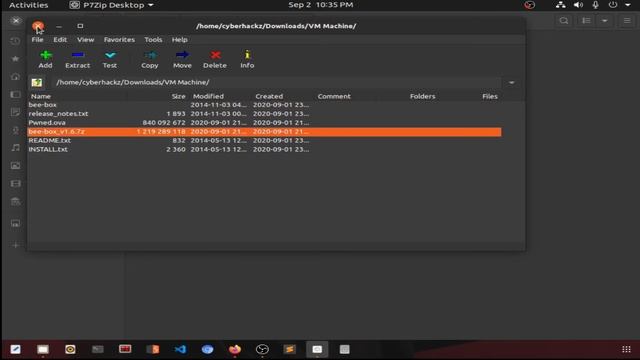Click the microphone icon in top bar

[x=596, y=5]
